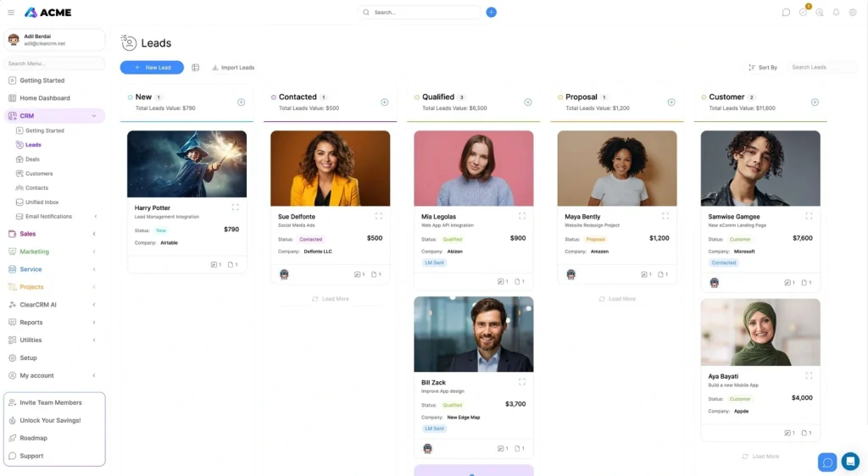Viewport: 868px width, 476px height.
Task: Expand the Sales menu section
Action: click(94, 234)
